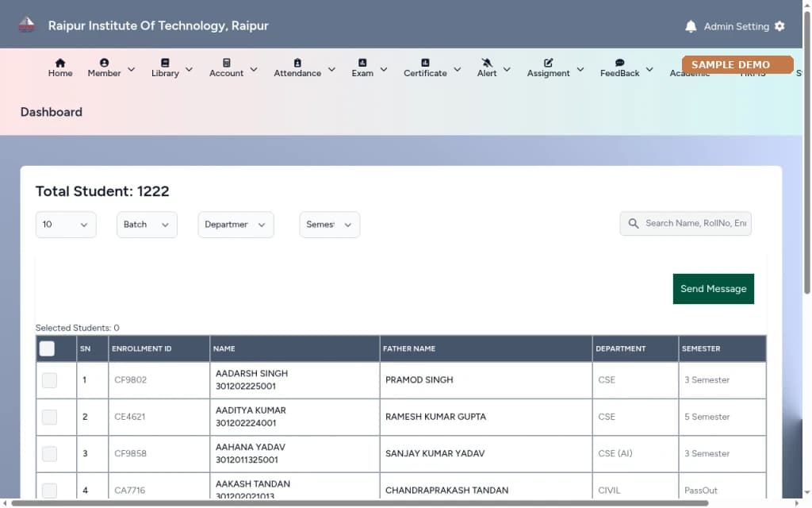Expand the Library menu chevron
The image size is (812, 508).
click(x=189, y=69)
